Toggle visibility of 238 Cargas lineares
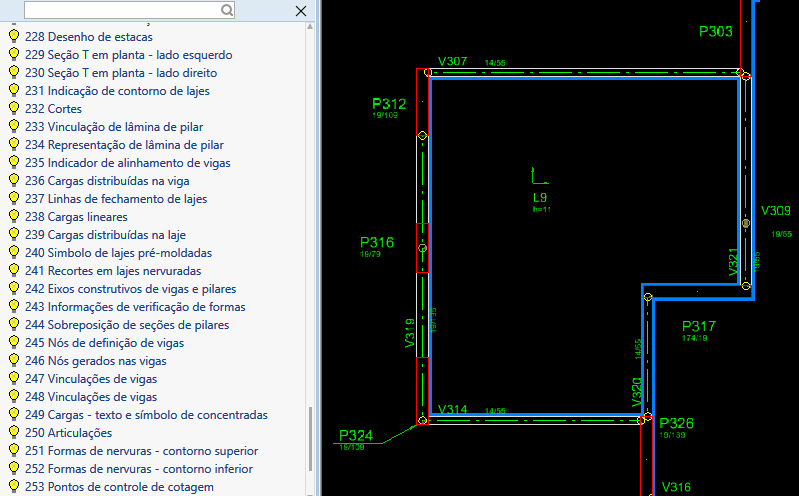The image size is (799, 496). coord(14,217)
